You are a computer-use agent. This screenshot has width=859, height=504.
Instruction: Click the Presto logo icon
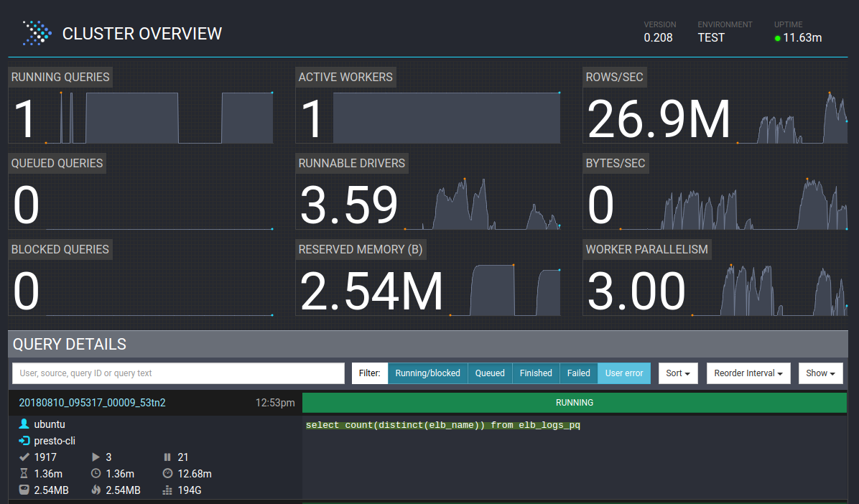pyautogui.click(x=37, y=33)
